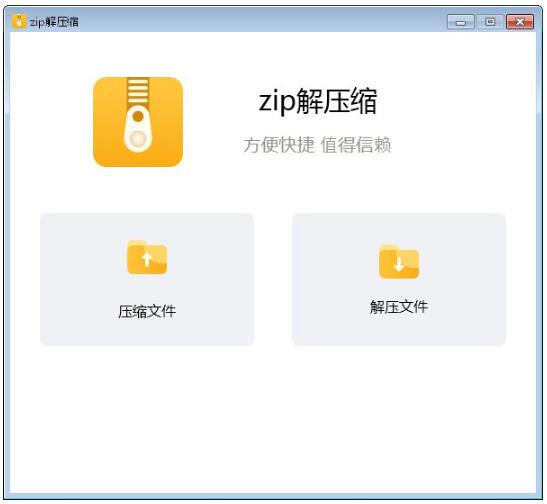Click the zip解压缩 window title text
547x504 pixels.
54,22
